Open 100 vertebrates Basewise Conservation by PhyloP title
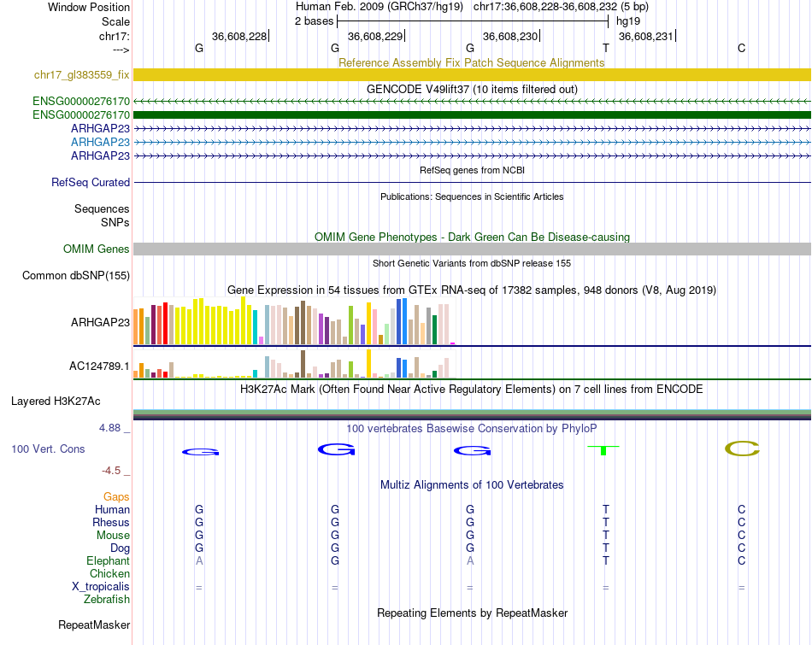Image resolution: width=812 pixels, height=645 pixels. 472,428
